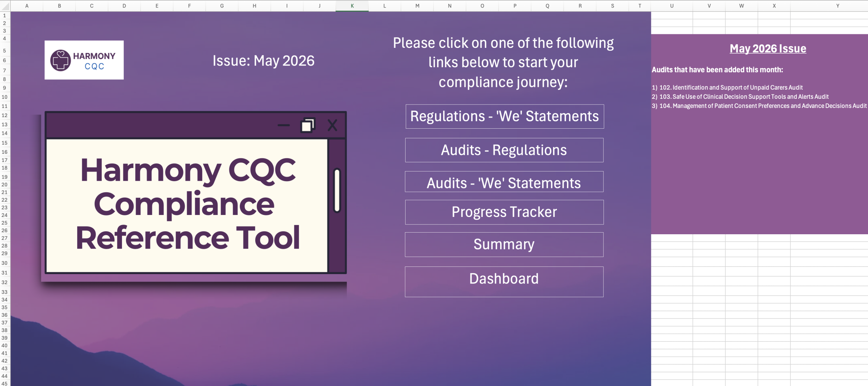Open the Audits - Regulations link

click(x=504, y=150)
